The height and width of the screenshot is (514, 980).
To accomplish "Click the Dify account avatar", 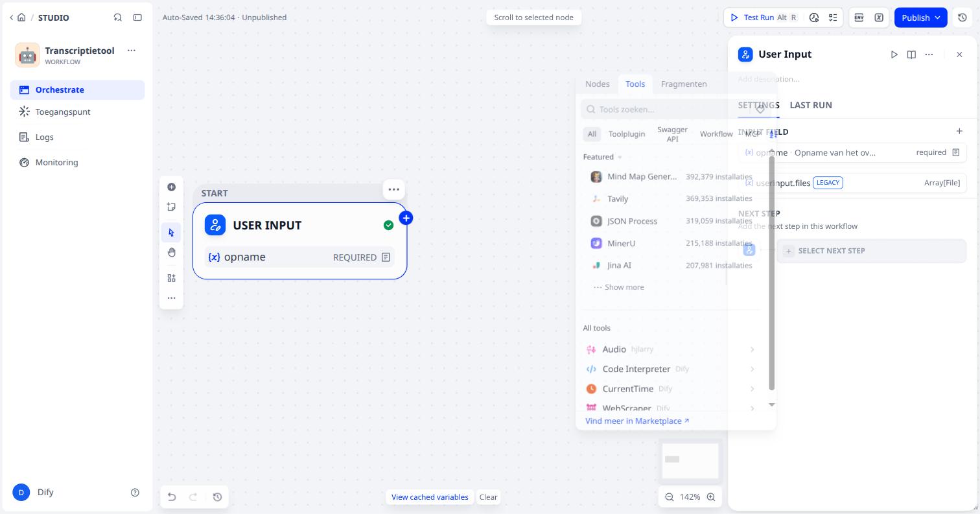I will point(21,493).
